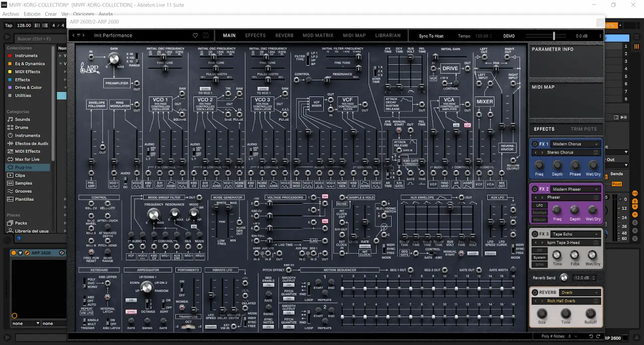The image size is (644, 345).
Task: Open the FX 3 Tape Echo dropdown
Action: [576, 234]
